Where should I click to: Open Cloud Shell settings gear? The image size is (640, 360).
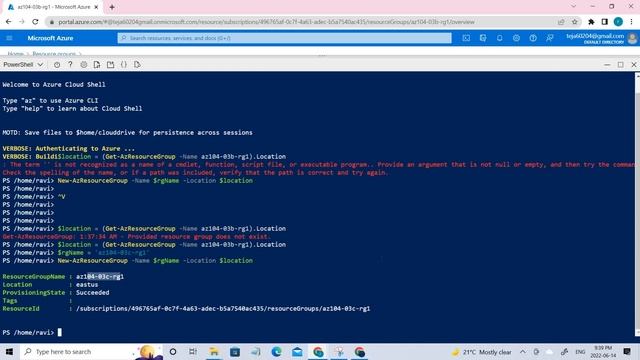tap(84, 64)
